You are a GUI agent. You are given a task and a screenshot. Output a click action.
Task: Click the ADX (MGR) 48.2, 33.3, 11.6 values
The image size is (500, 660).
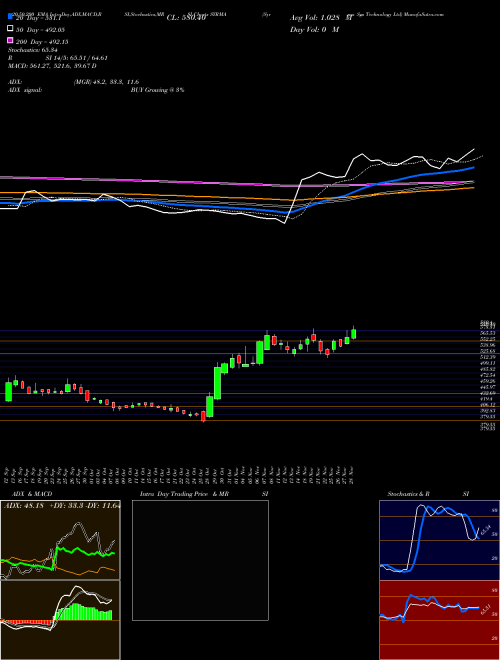point(106,82)
